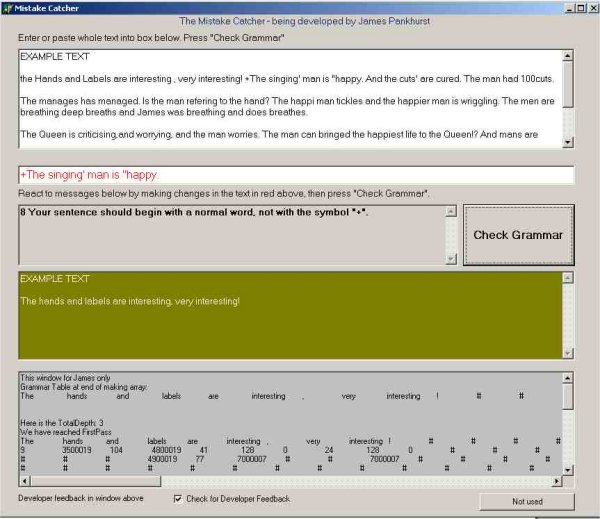Click the "Developer feedback in window above" label
Viewport: 600px width, 519px height.
point(81,498)
